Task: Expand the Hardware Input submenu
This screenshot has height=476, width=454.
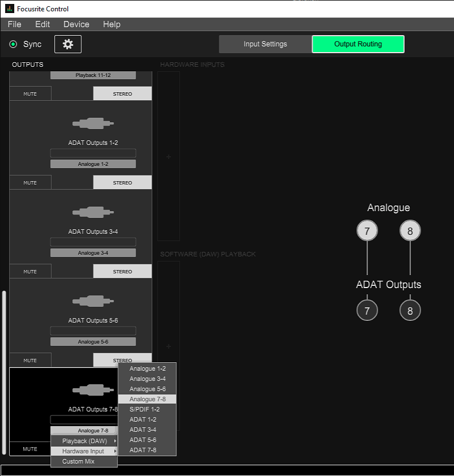Action: point(84,451)
